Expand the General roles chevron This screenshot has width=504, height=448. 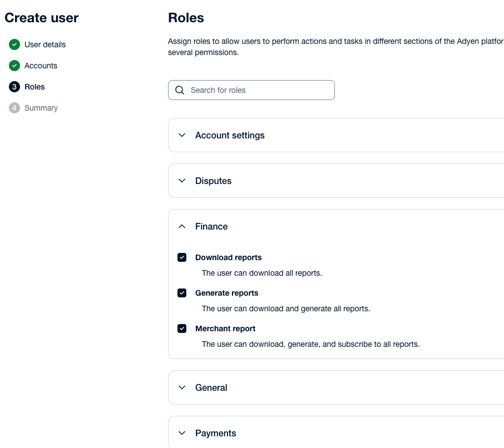click(182, 387)
